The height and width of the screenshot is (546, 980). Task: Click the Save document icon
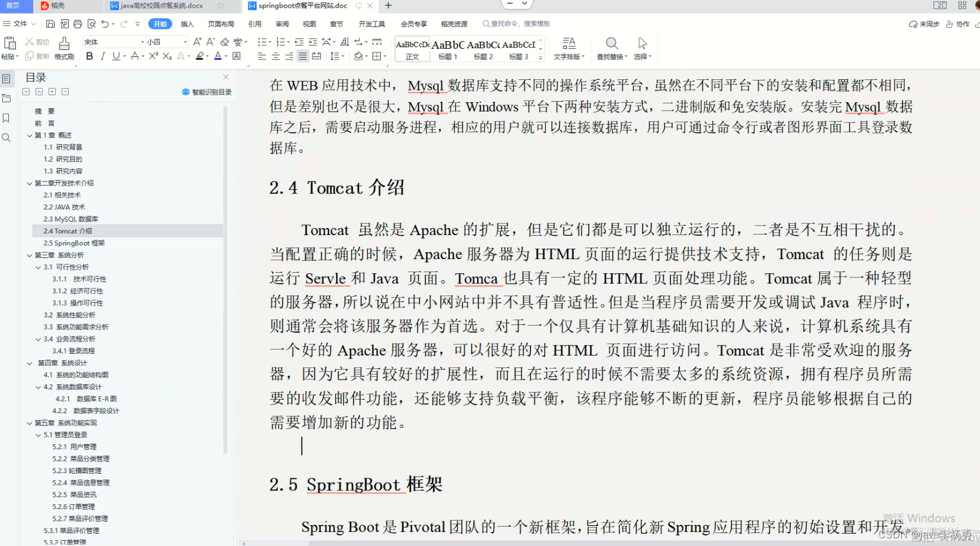point(51,24)
